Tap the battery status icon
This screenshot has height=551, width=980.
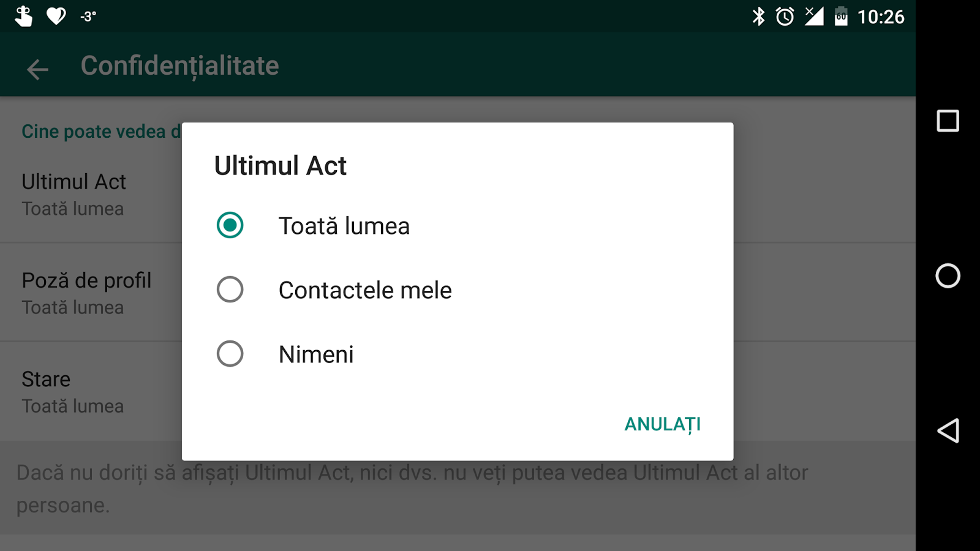coord(841,17)
